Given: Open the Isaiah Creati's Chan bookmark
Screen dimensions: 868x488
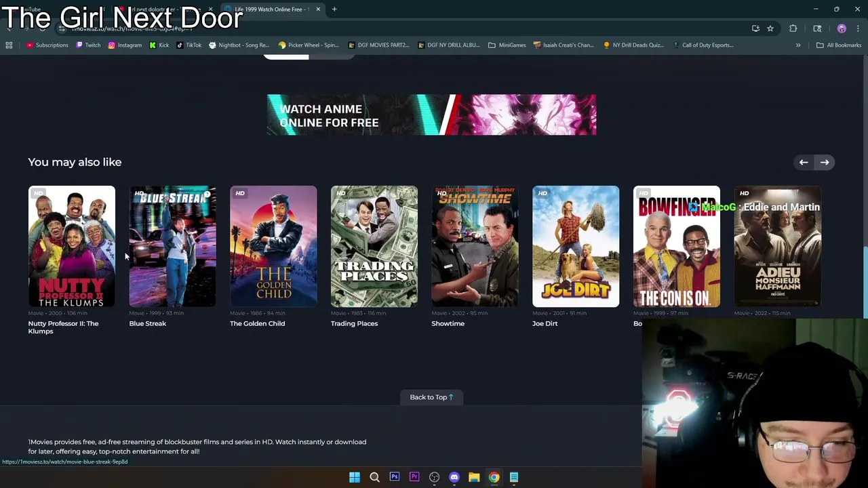Looking at the screenshot, I should (x=564, y=45).
